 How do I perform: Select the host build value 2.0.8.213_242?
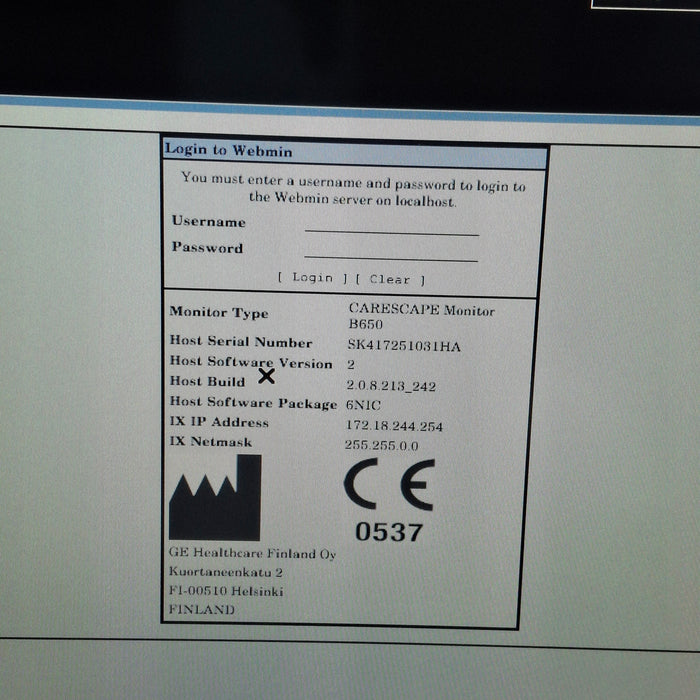click(391, 385)
